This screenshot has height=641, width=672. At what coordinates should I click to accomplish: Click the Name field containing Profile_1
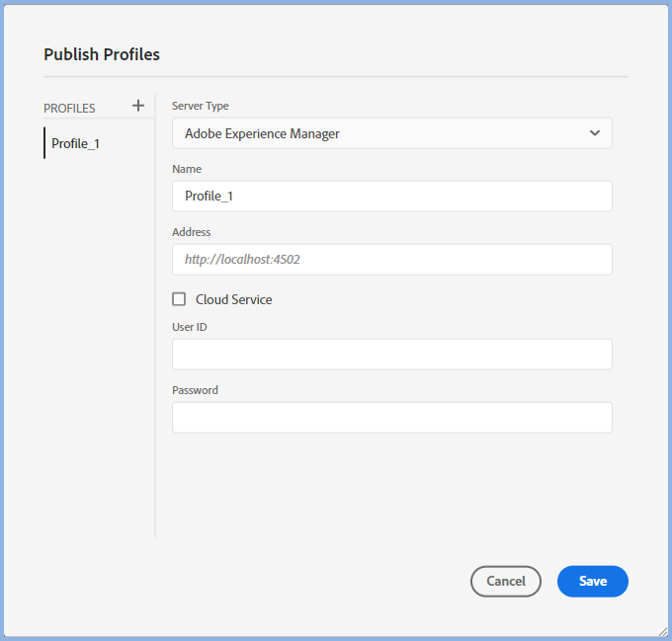tap(391, 196)
